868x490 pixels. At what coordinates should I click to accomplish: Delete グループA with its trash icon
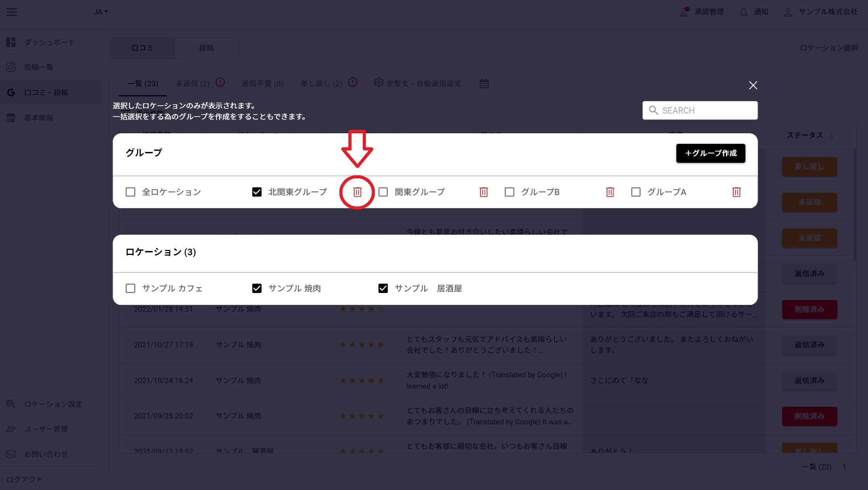736,192
